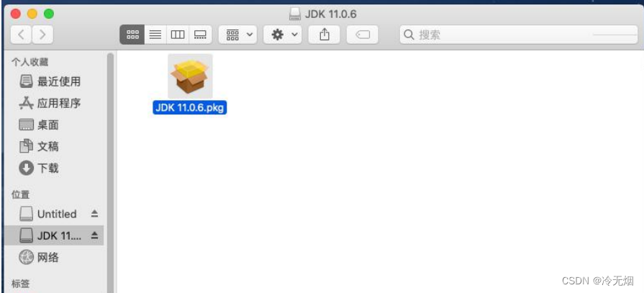Go back with the left chevron button
The width and height of the screenshot is (644, 293).
pos(21,35)
